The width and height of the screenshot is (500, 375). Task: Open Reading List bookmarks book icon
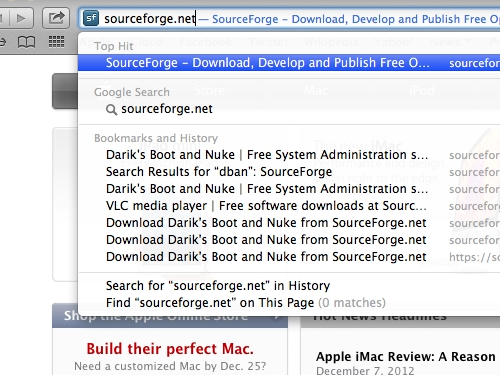click(26, 42)
